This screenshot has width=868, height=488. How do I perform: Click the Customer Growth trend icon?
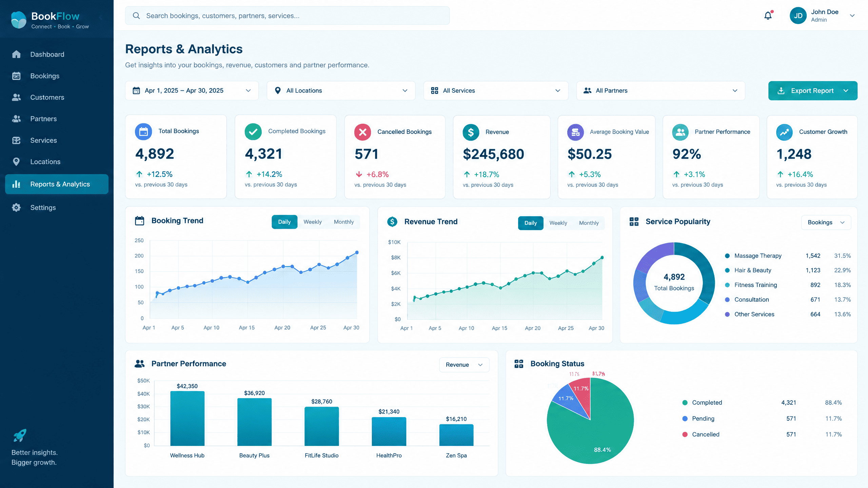(x=785, y=132)
